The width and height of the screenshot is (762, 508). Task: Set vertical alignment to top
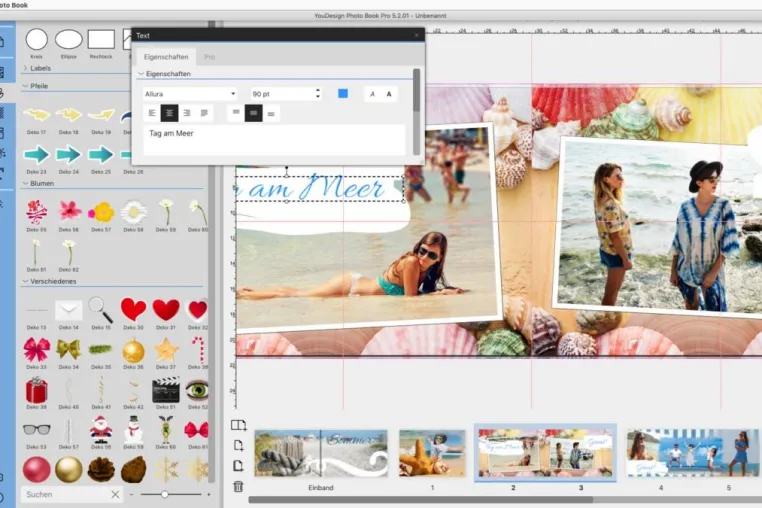point(236,113)
